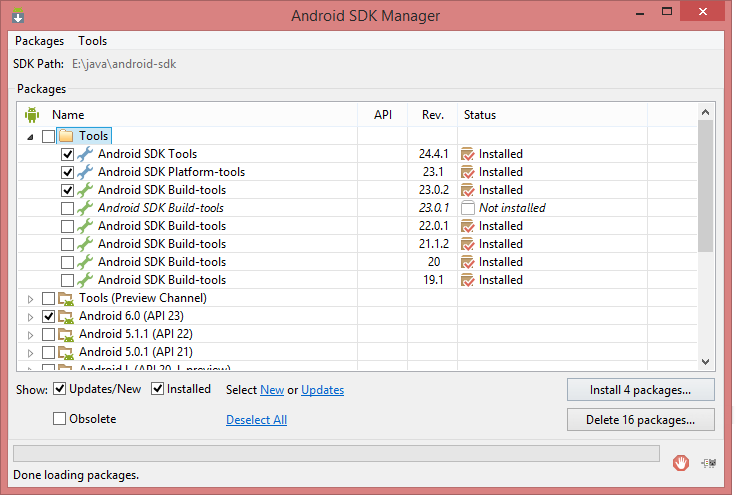Click the SDK Manager app icon in title bar
Viewport: 736px width, 495px height.
click(x=18, y=15)
